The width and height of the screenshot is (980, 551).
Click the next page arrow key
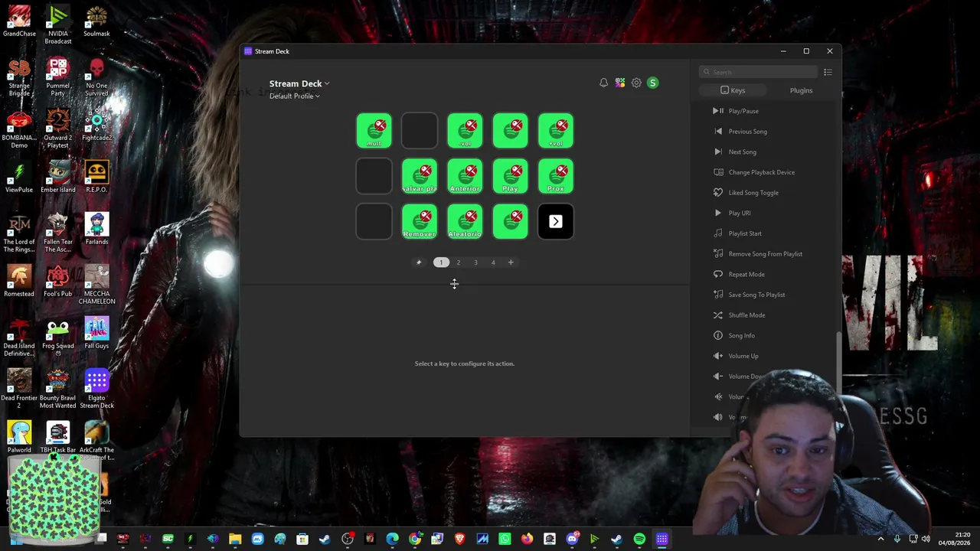pos(556,222)
